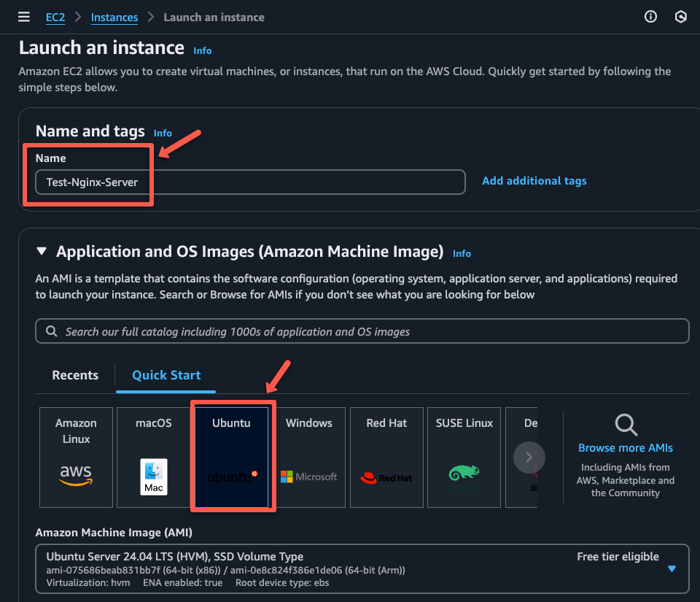The height and width of the screenshot is (602, 700).
Task: Click the Mac Finder logo icon
Action: click(154, 476)
